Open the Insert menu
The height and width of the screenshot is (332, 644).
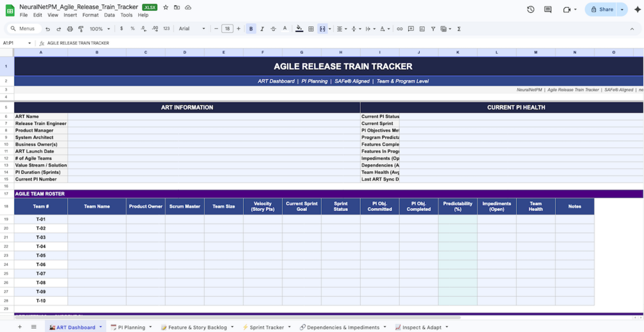coord(70,15)
